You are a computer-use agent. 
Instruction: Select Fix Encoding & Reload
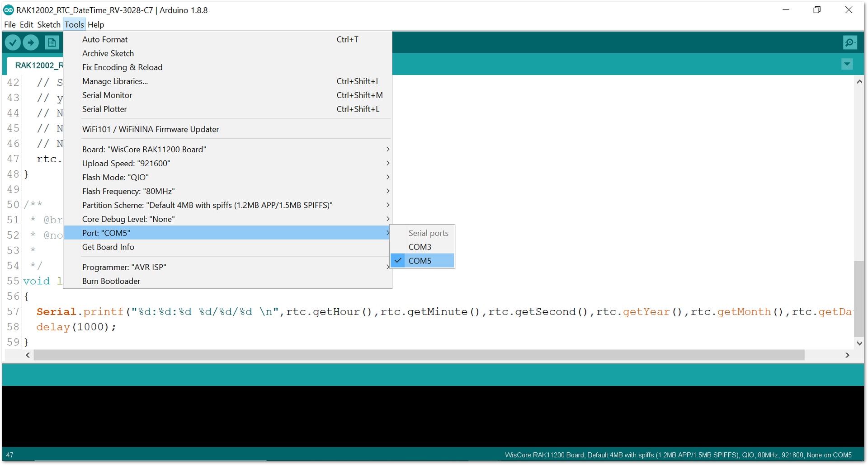(x=227, y=67)
